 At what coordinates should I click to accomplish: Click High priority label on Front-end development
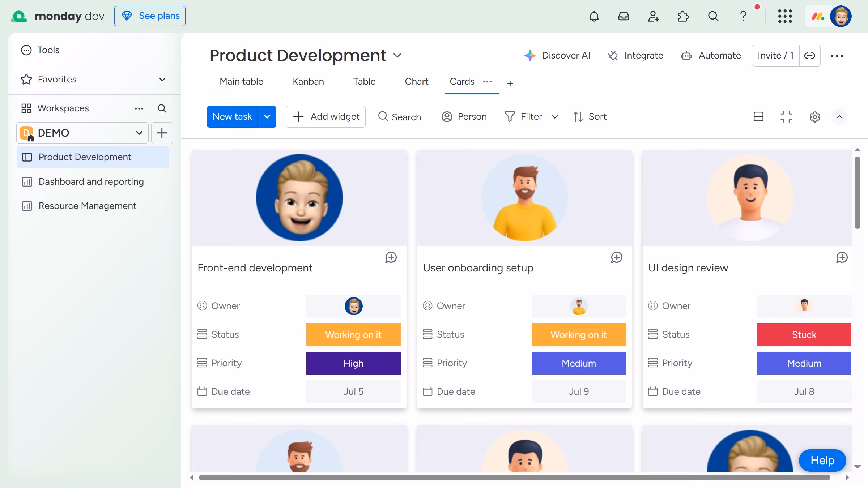353,363
